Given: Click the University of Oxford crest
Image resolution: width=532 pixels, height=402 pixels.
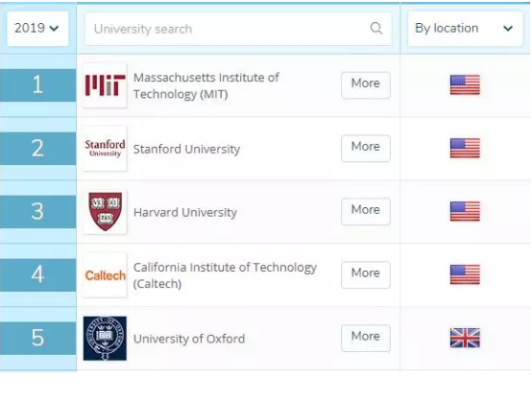Looking at the screenshot, I should pyautogui.click(x=105, y=339).
